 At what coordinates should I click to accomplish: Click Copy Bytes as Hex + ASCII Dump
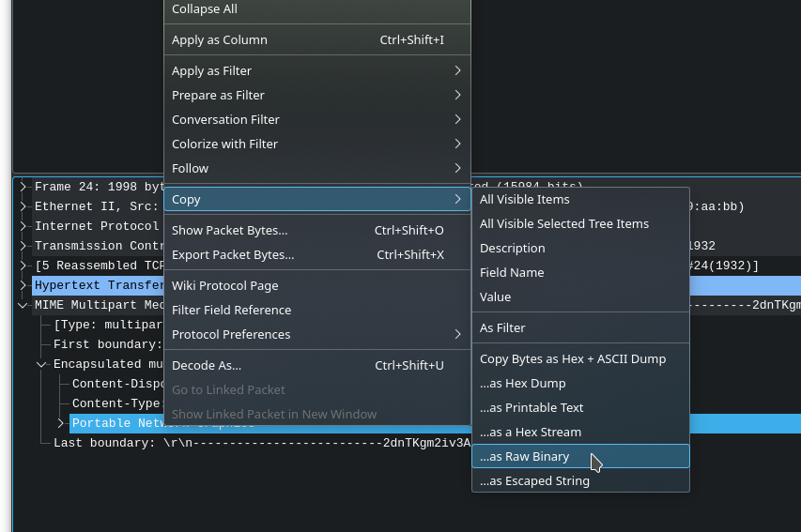[572, 359]
